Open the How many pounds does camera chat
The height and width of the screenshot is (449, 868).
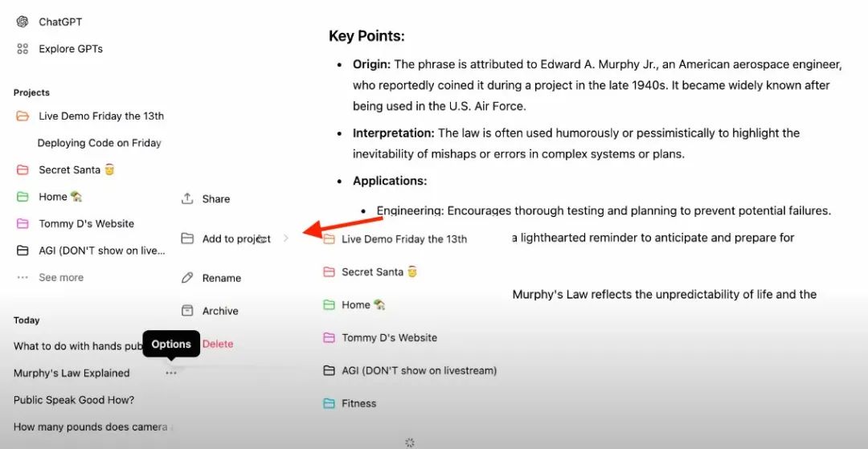[90, 427]
